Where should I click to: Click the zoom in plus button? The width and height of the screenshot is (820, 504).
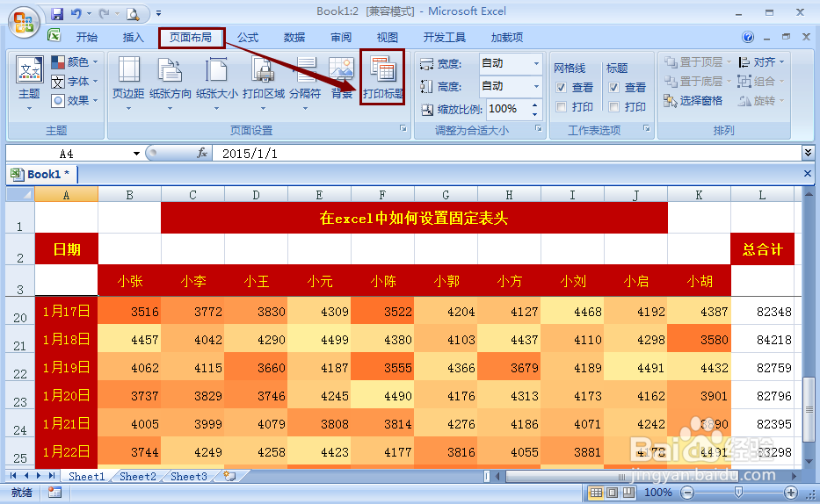pyautogui.click(x=791, y=492)
